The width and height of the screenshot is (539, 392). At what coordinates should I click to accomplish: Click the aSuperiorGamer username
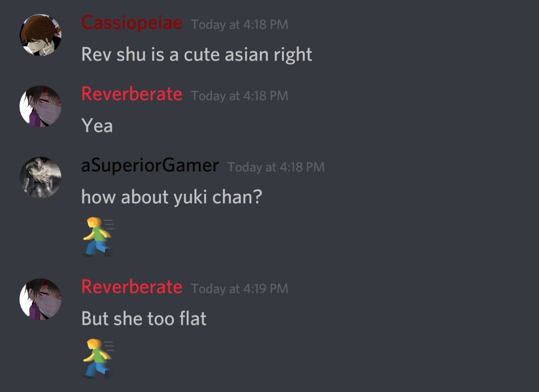point(150,166)
